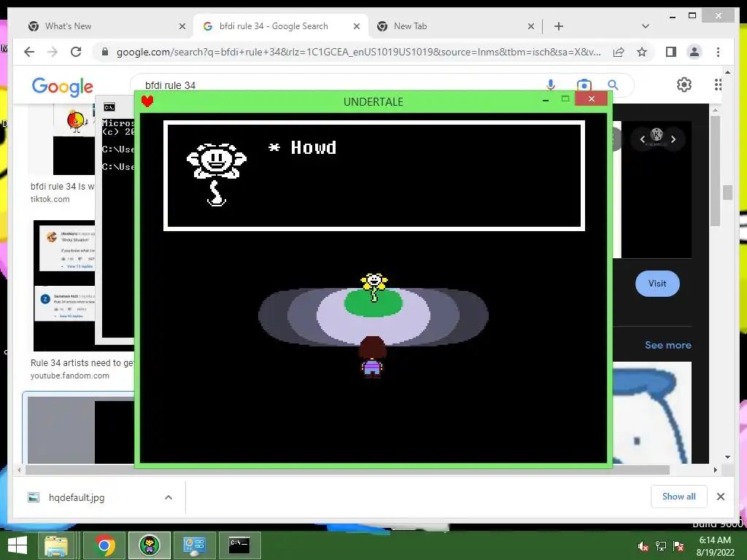The image size is (747, 560).
Task: Click Chrome's forward navigation arrow
Action: [53, 52]
